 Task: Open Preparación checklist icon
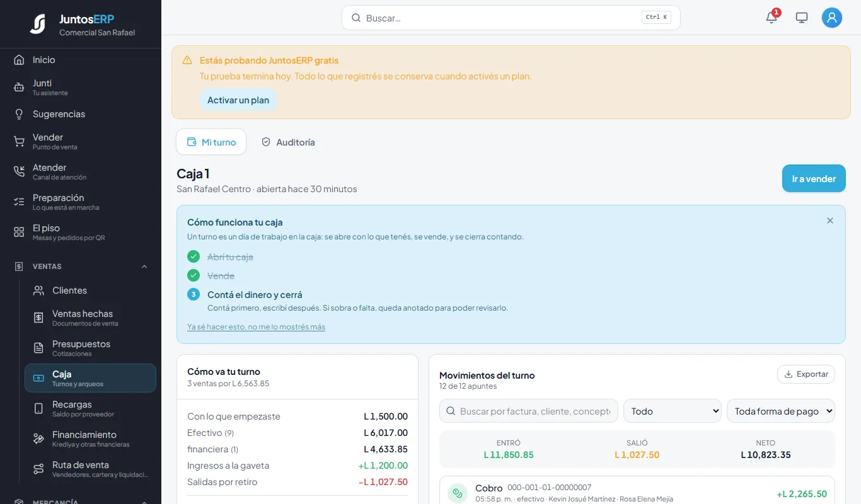click(19, 202)
